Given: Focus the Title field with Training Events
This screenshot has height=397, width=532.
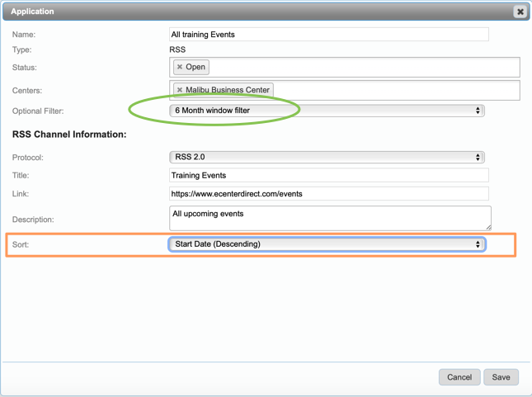Looking at the screenshot, I should click(x=328, y=175).
